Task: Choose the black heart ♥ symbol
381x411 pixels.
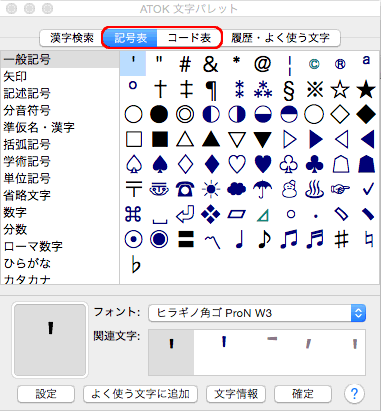Action: click(x=263, y=164)
